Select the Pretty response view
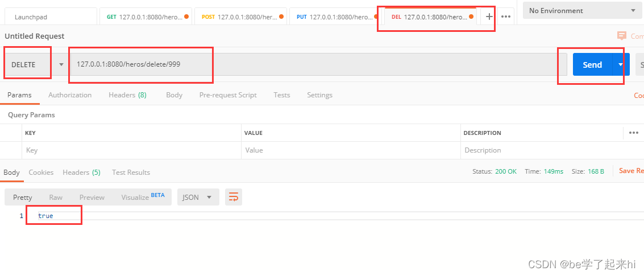The width and height of the screenshot is (644, 275). click(x=23, y=197)
